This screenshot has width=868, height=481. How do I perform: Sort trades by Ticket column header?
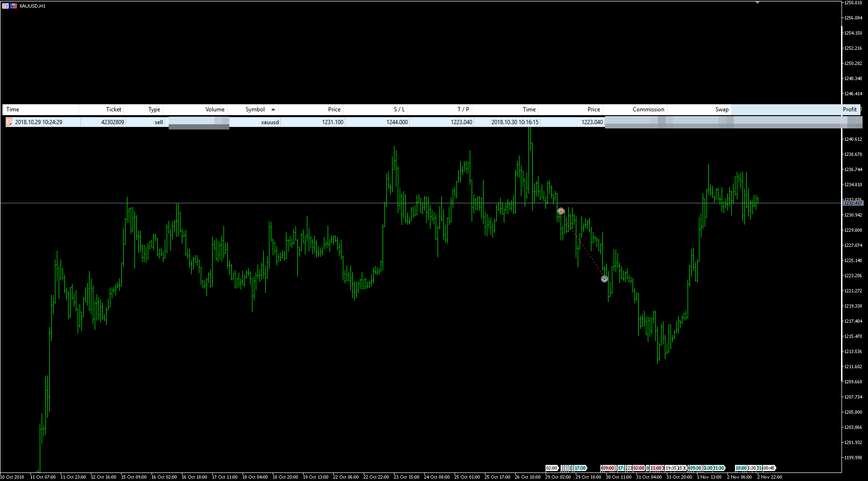[113, 109]
